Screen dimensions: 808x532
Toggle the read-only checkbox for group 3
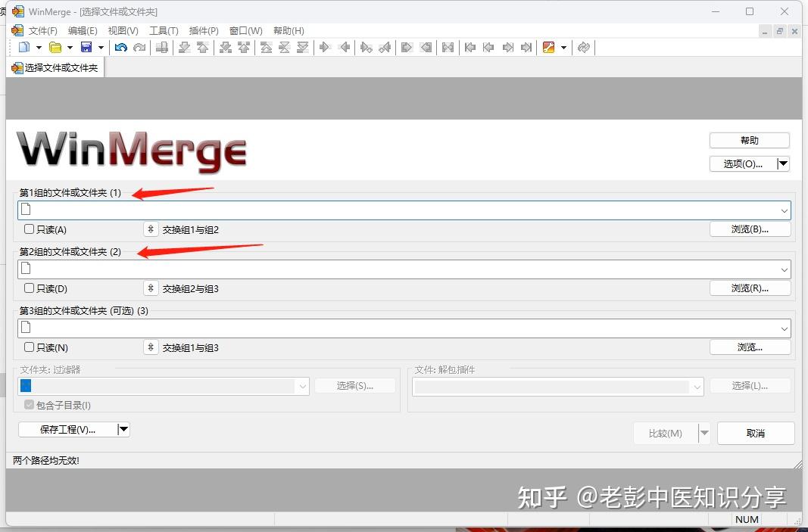coord(28,347)
